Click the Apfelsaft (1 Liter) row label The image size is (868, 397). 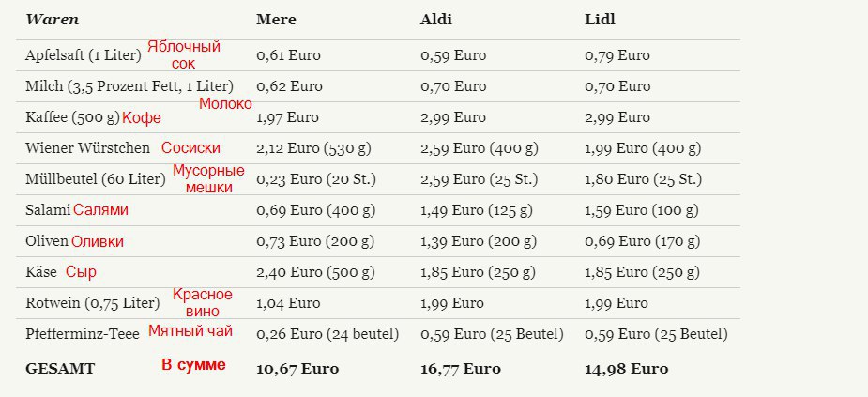coord(84,55)
